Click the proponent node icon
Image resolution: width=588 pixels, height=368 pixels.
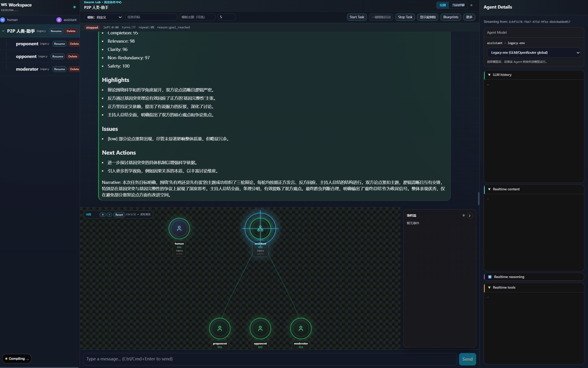tap(219, 328)
